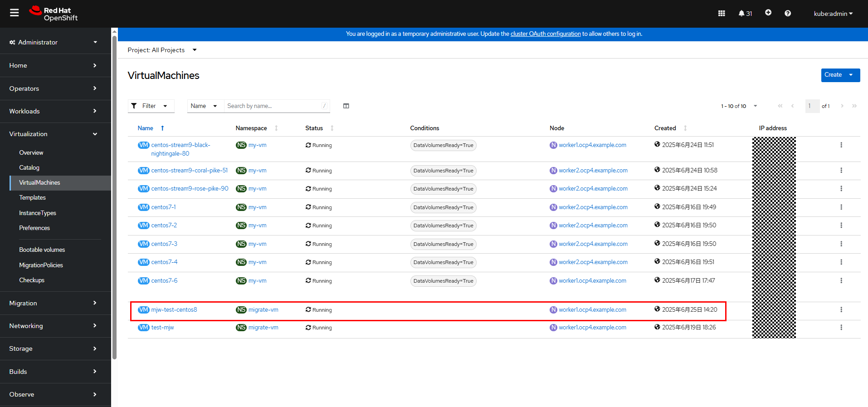Open notifications bell showing 31
Viewport: 868px width, 407px height.
coord(745,13)
